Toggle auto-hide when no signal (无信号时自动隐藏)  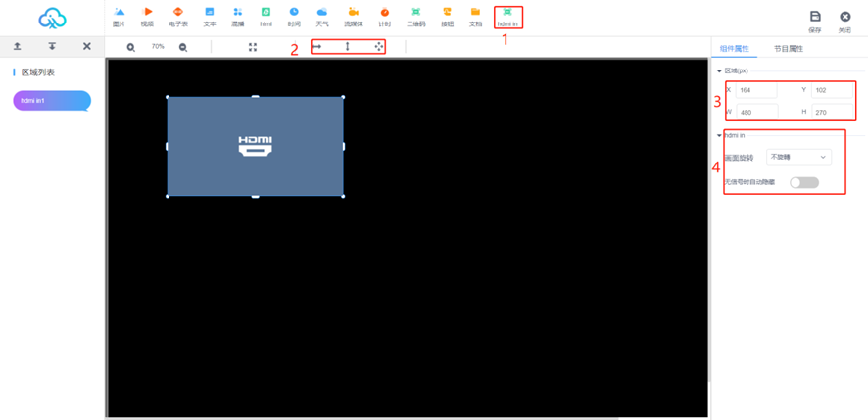803,182
